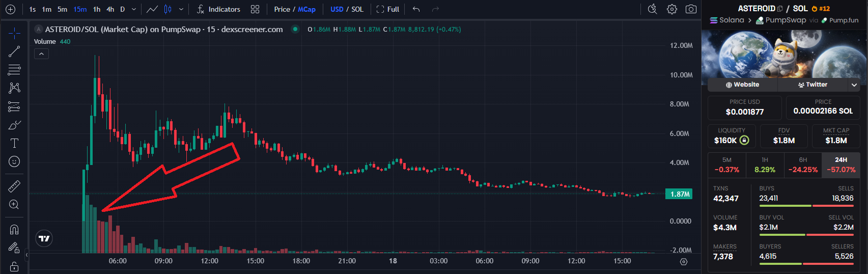Viewport: 868px width, 274px height.
Task: Open the chart time axis settings gear
Action: coord(684,261)
